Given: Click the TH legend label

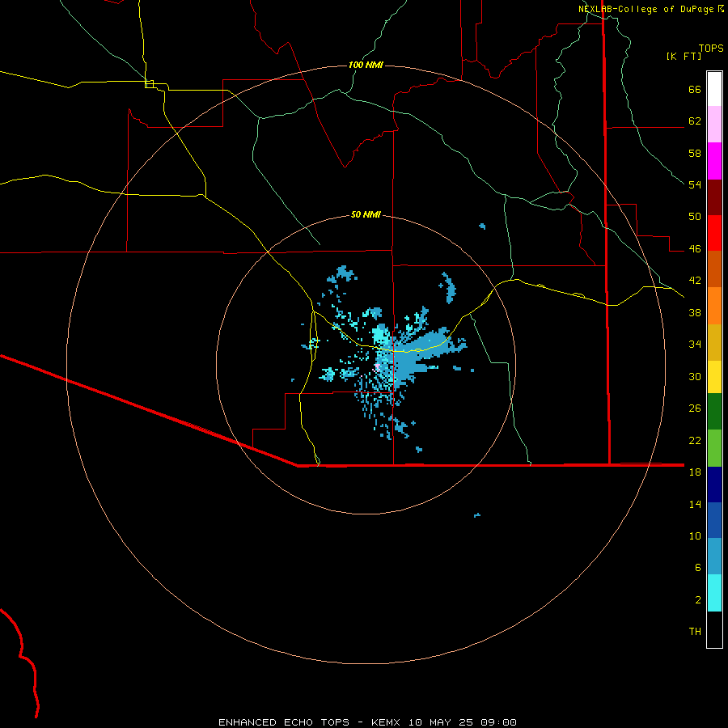Looking at the screenshot, I should tap(695, 632).
